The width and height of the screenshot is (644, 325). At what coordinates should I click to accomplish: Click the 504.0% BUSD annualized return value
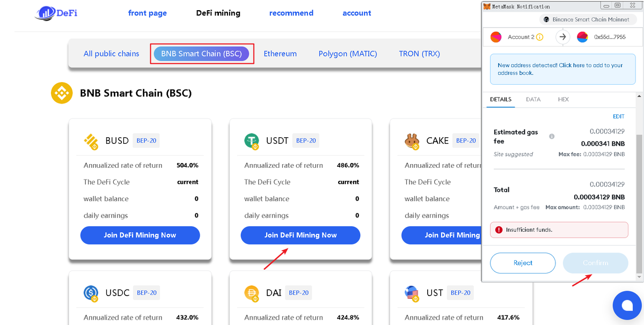click(187, 165)
